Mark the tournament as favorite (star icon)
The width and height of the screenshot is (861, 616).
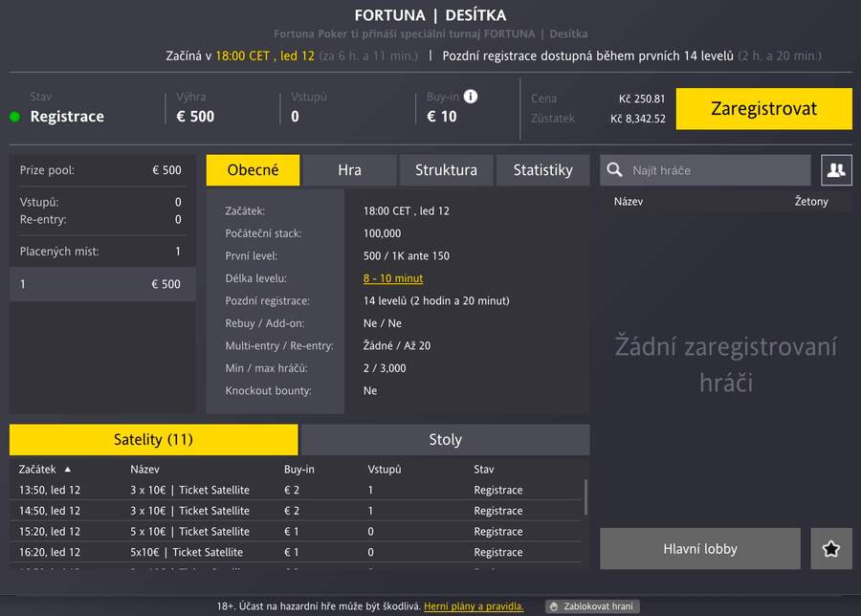[830, 548]
